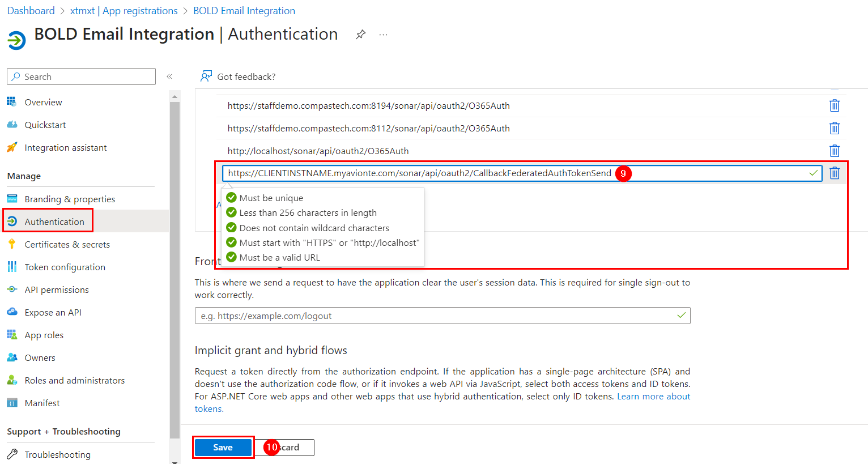Click the Certificates & secrets key icon
The width and height of the screenshot is (868, 464).
12,244
